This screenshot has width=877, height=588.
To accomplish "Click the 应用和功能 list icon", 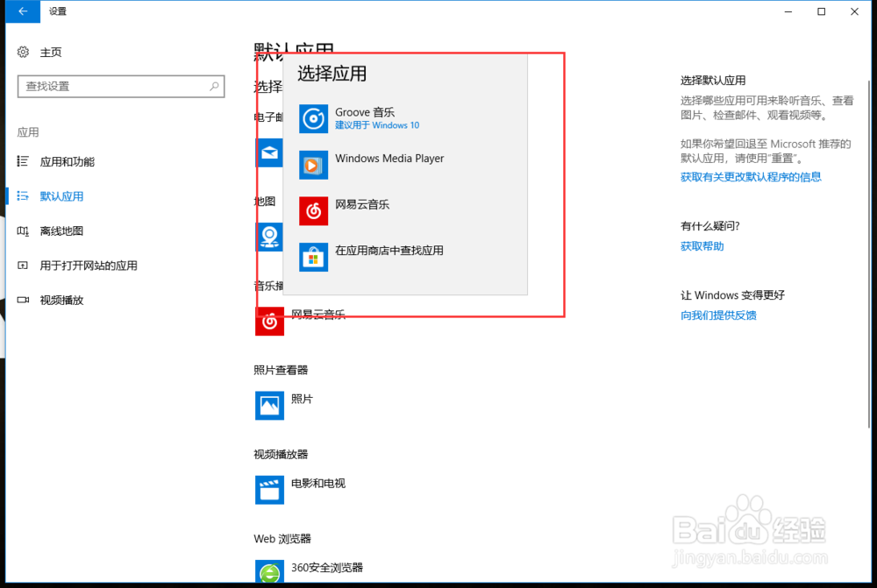I will pos(23,161).
